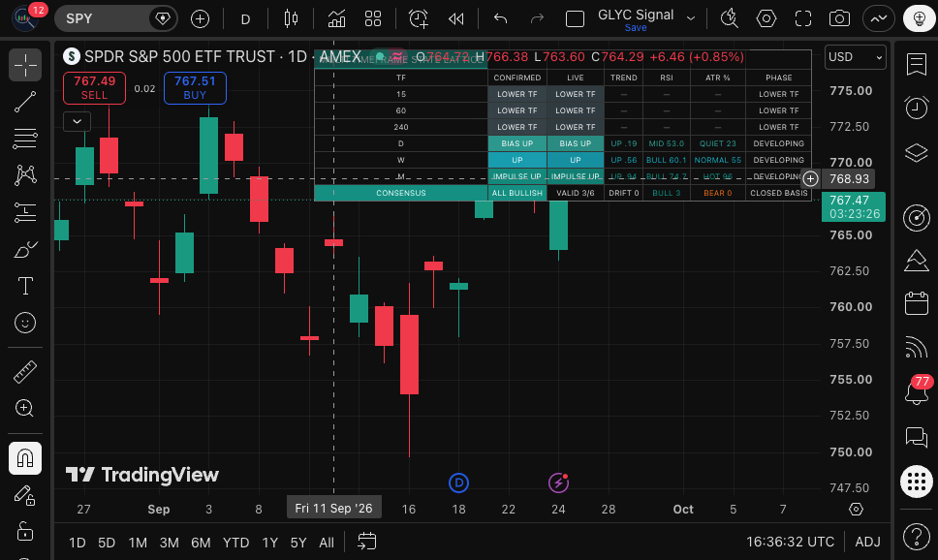
Task: Take a chart snapshot with camera icon
Action: 839,19
